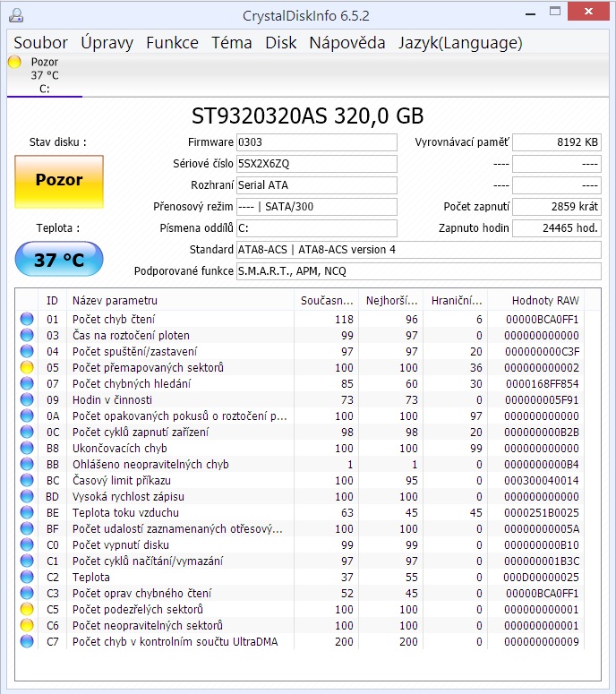Click the Počet zapnutí field 2859 krát
Viewport: 616px width, 694px height.
pos(557,207)
